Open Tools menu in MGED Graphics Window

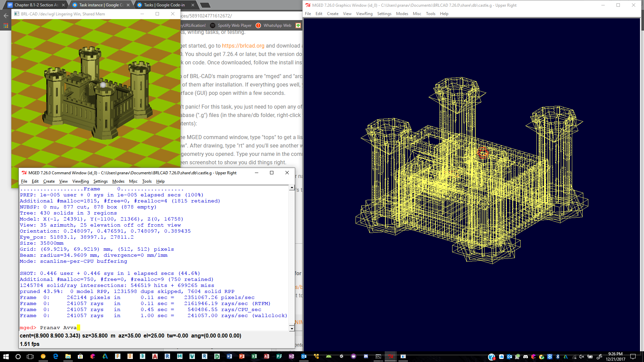431,14
